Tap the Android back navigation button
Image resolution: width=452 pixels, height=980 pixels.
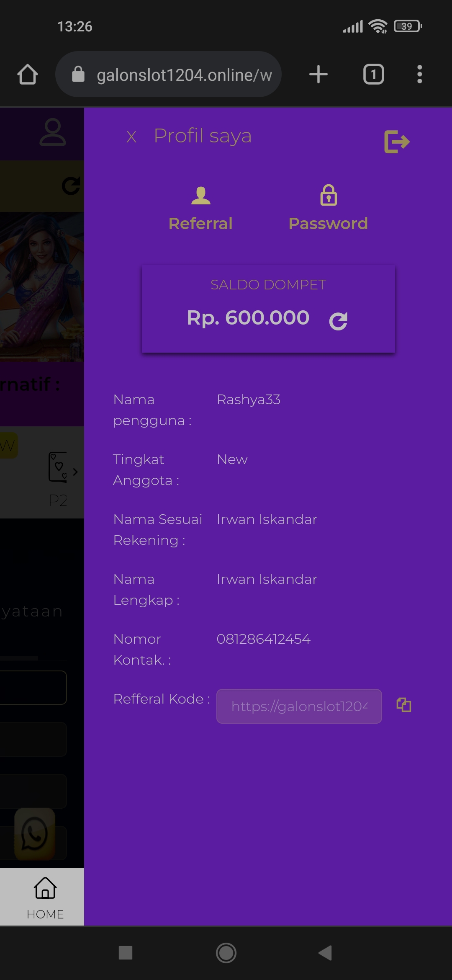point(325,953)
